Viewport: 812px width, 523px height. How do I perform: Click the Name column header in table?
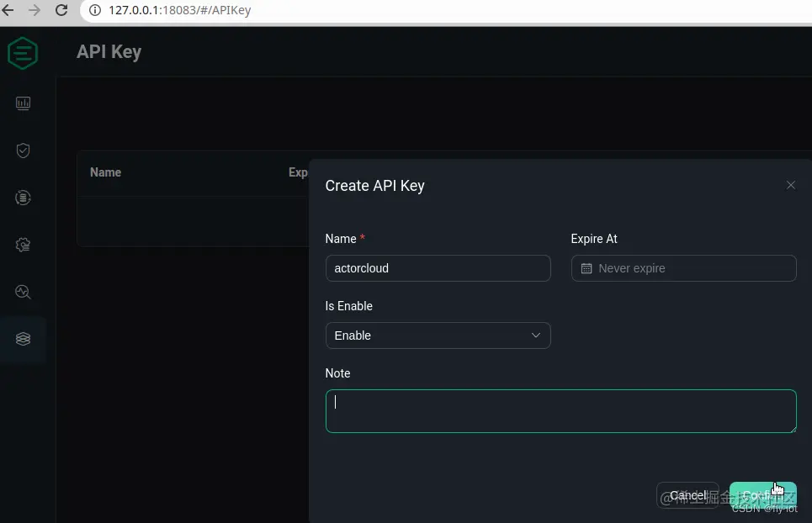pyautogui.click(x=106, y=172)
